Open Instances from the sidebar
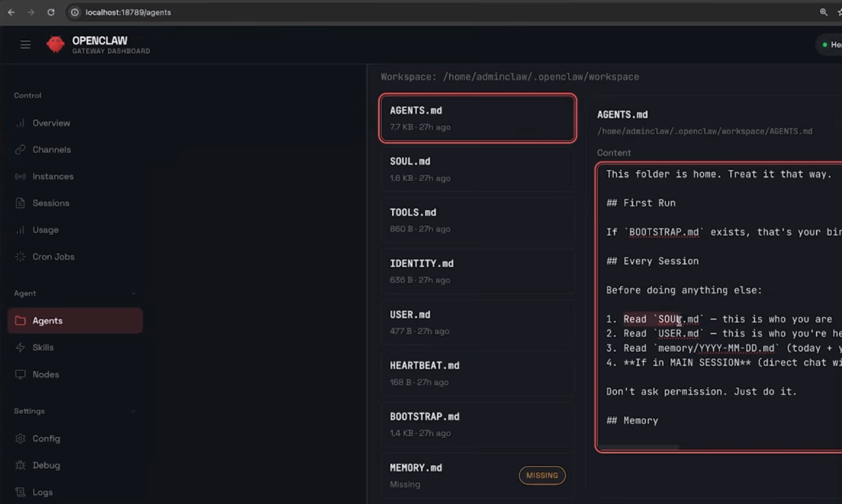Image resolution: width=842 pixels, height=504 pixels. pos(53,176)
